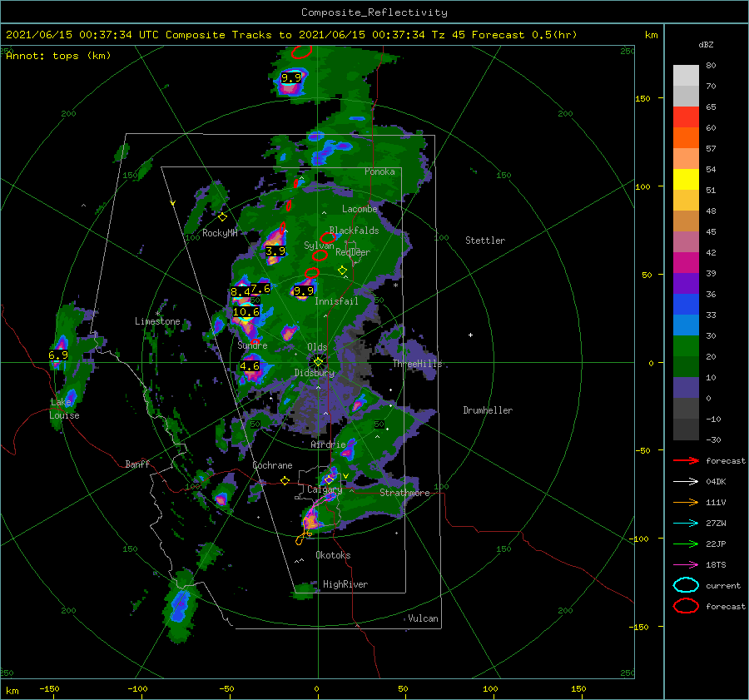
Task: Click the Innisfail label
Action: coord(336,301)
